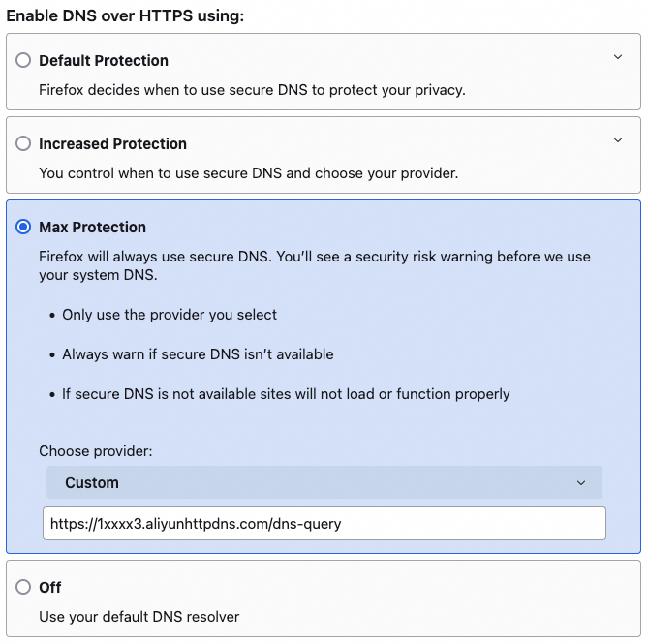Viewport: 648px width, 644px height.
Task: Open the Custom provider dropdown
Action: click(324, 482)
